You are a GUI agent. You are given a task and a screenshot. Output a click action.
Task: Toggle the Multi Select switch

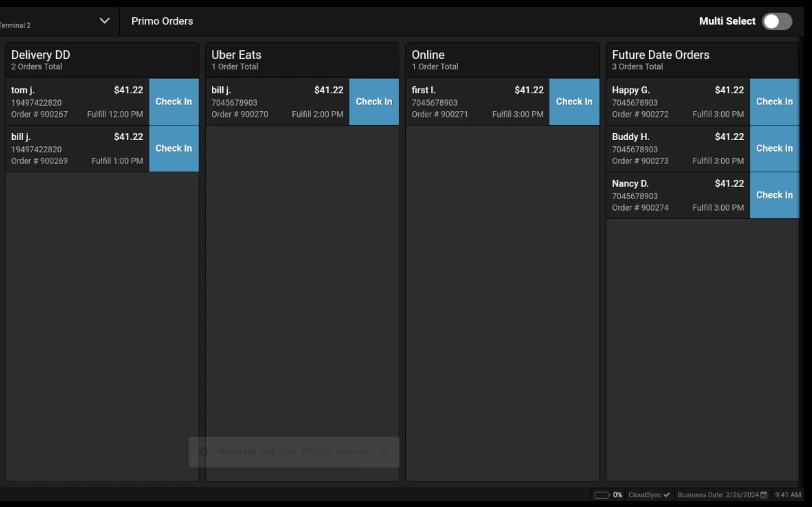point(777,22)
